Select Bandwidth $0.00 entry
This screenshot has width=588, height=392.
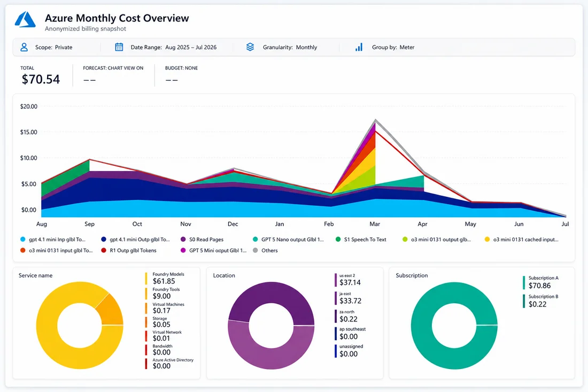point(159,349)
